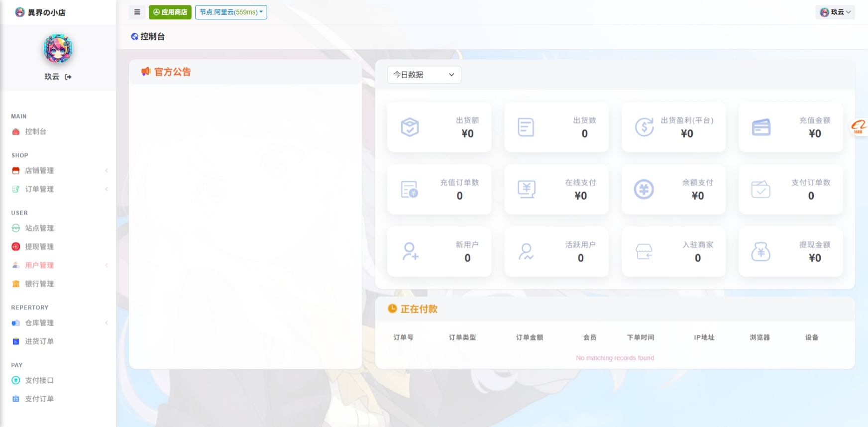
Task: Click the 充值金额 card icon
Action: (x=761, y=127)
